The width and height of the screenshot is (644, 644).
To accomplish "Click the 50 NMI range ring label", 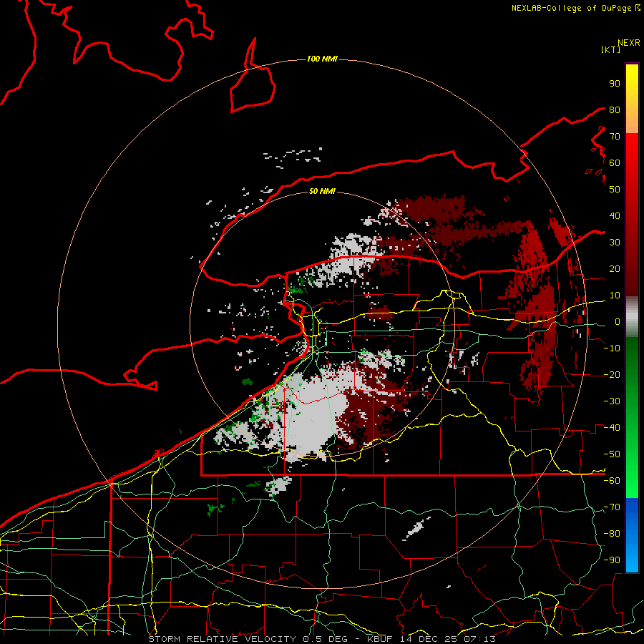I will tap(322, 191).
